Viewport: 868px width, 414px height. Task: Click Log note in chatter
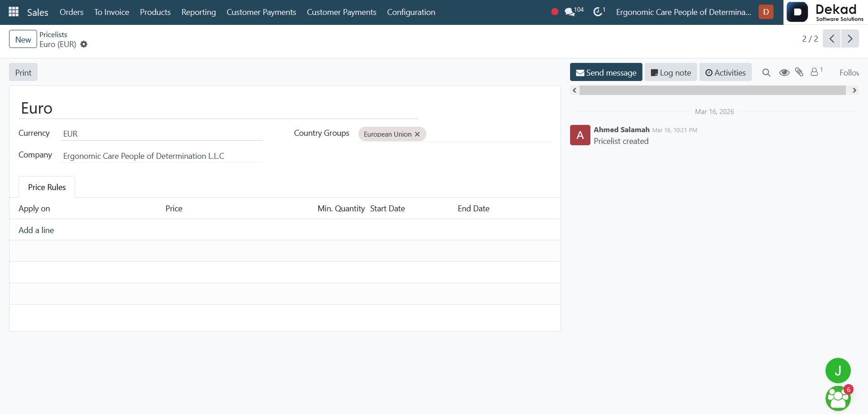pyautogui.click(x=670, y=72)
